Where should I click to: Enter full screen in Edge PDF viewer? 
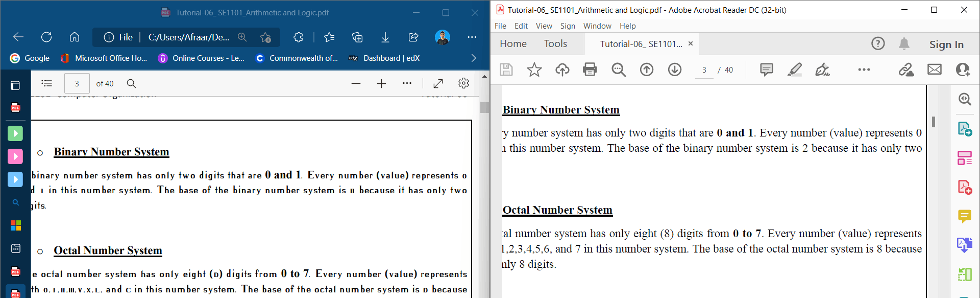click(x=438, y=83)
